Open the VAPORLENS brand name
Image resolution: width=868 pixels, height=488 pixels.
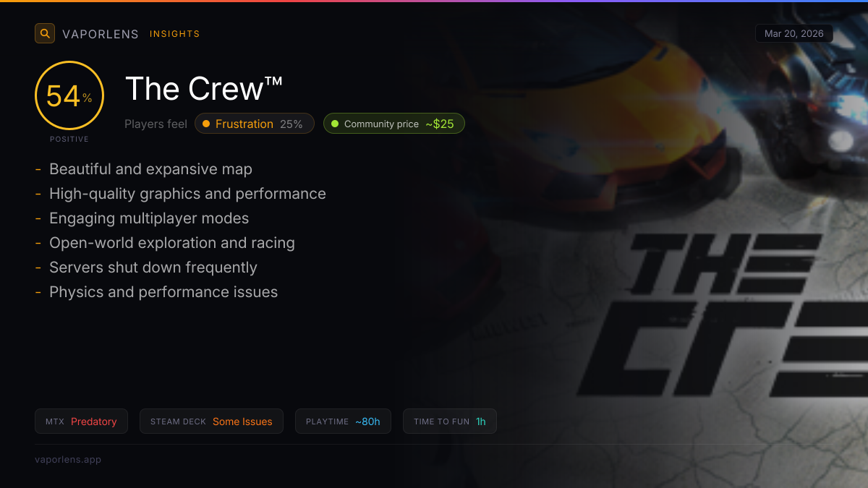[101, 34]
